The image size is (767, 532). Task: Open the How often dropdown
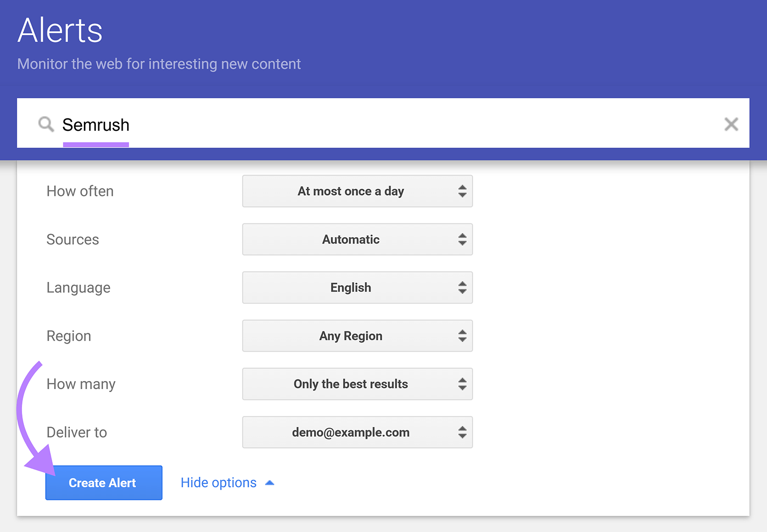click(x=357, y=191)
